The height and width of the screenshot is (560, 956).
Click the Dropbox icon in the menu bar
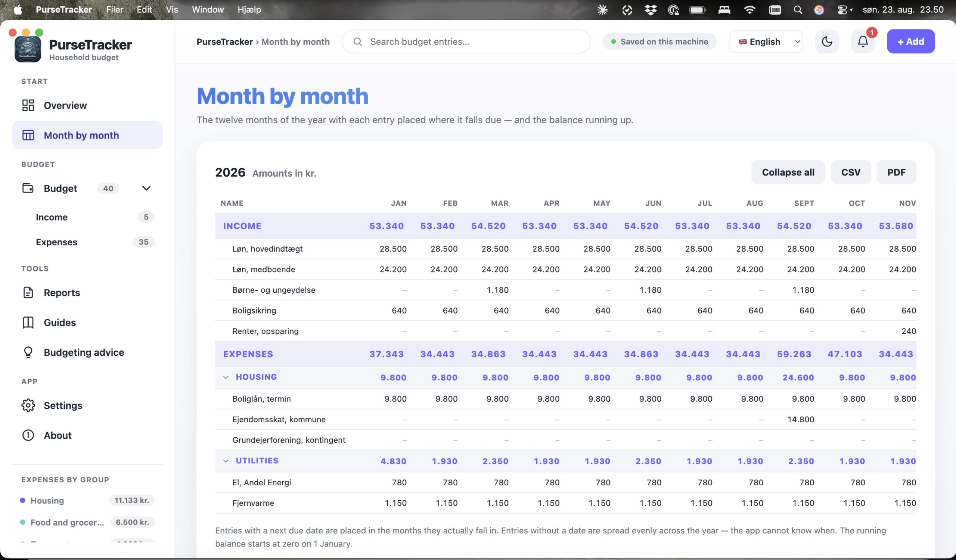650,10
